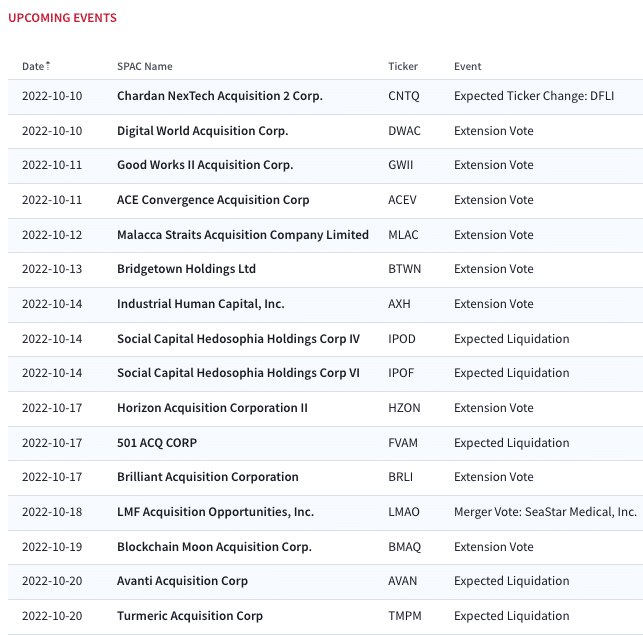This screenshot has width=643, height=635.
Task: Select ticker LMAO
Action: click(x=404, y=512)
